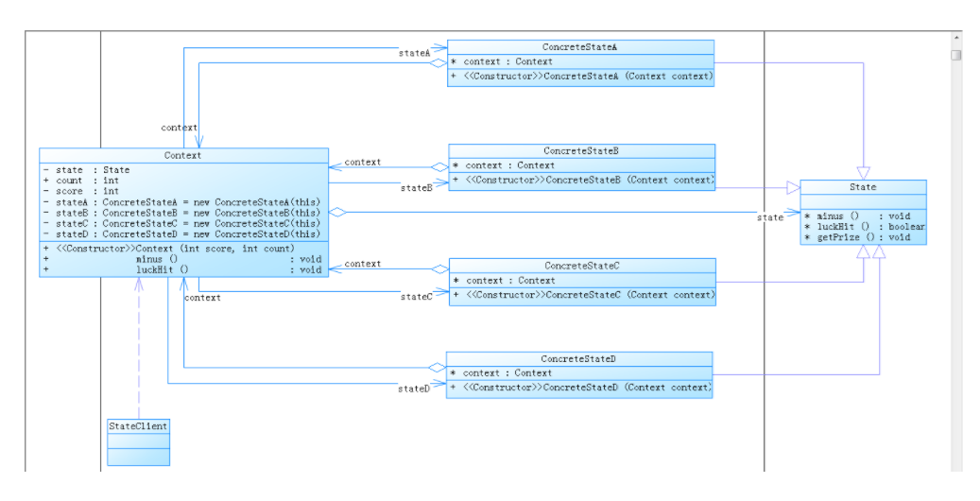This screenshot has height=501, width=980.
Task: Click the 'score : int' attribute in Context
Action: [x=81, y=191]
